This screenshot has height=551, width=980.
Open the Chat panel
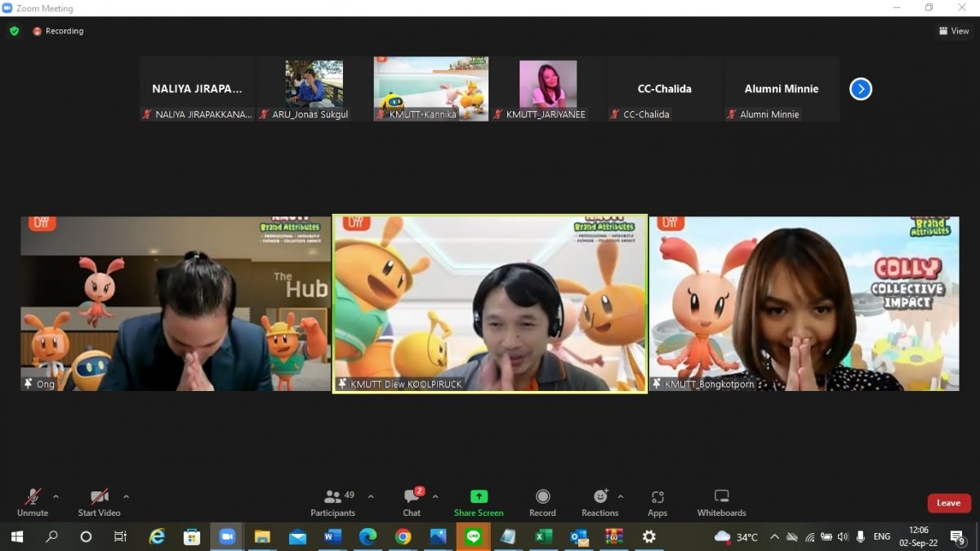412,502
